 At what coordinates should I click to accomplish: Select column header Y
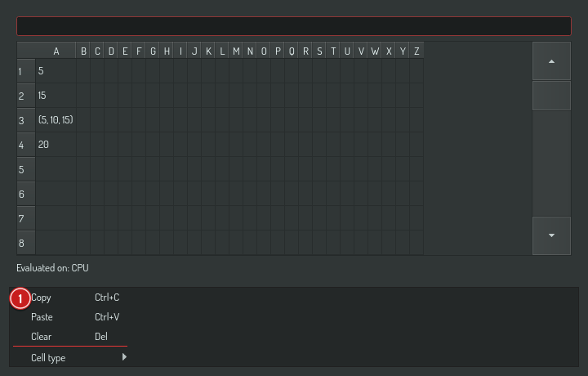403,51
